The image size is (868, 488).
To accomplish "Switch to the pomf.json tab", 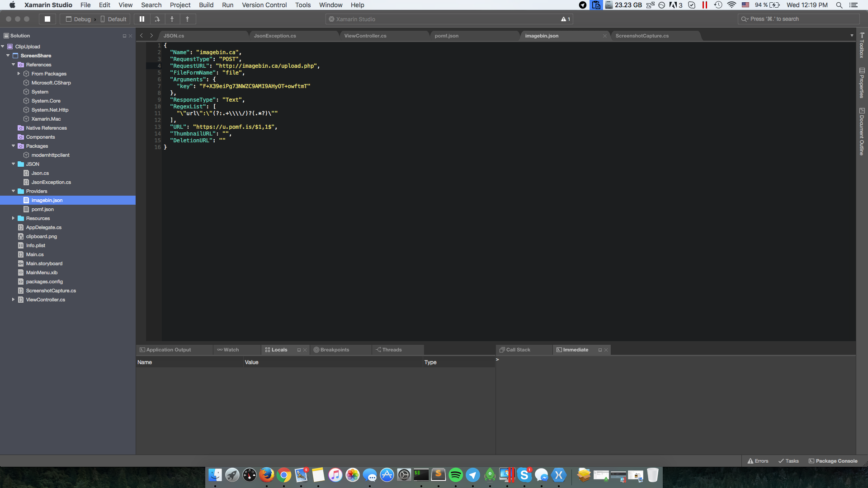I will (x=447, y=36).
